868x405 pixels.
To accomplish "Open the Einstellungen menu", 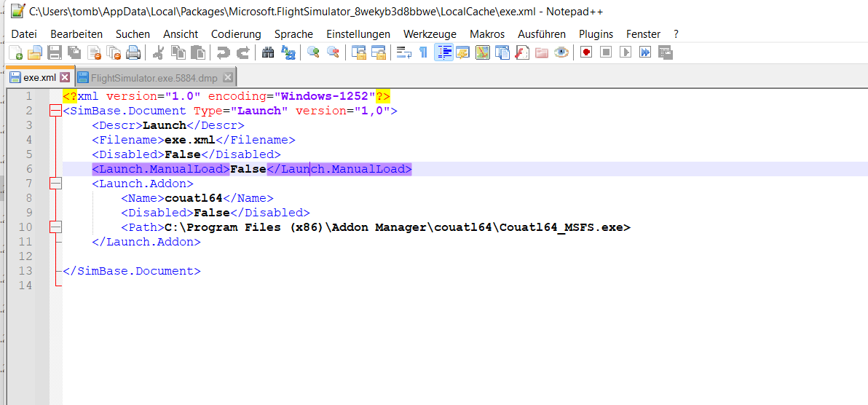I will coord(358,34).
